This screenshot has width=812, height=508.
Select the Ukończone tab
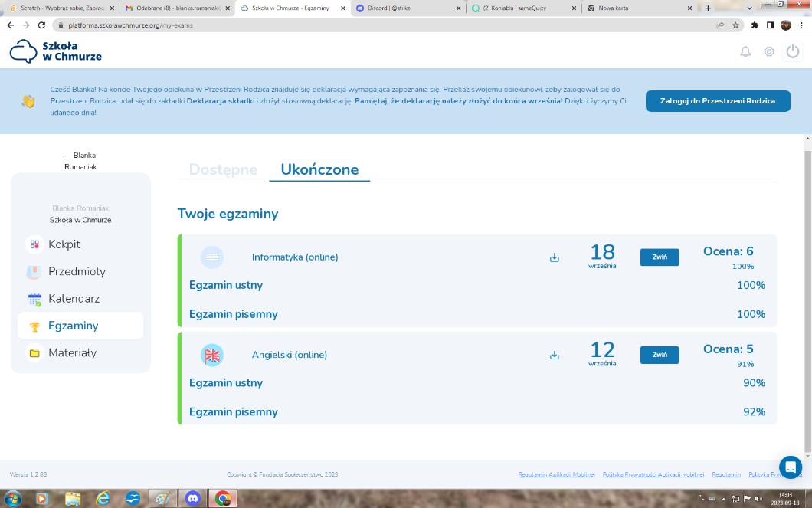[319, 169]
